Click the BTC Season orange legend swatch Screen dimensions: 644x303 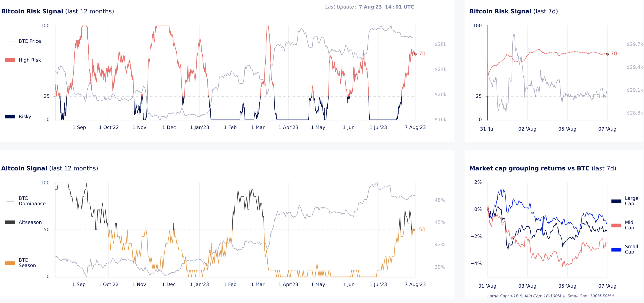point(10,263)
